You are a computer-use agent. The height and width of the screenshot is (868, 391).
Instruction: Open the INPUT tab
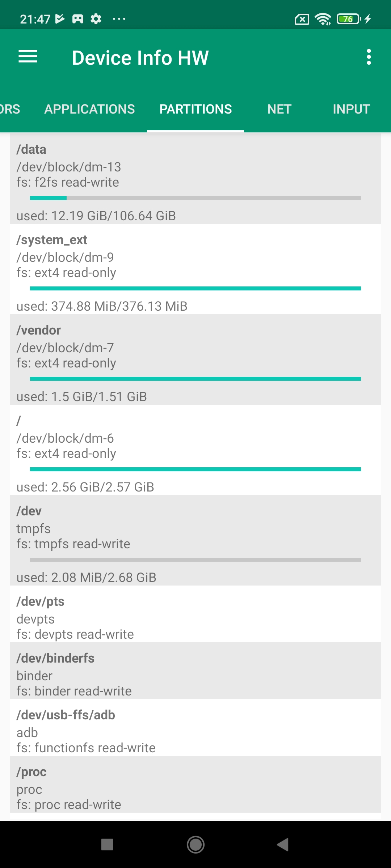coord(351,109)
